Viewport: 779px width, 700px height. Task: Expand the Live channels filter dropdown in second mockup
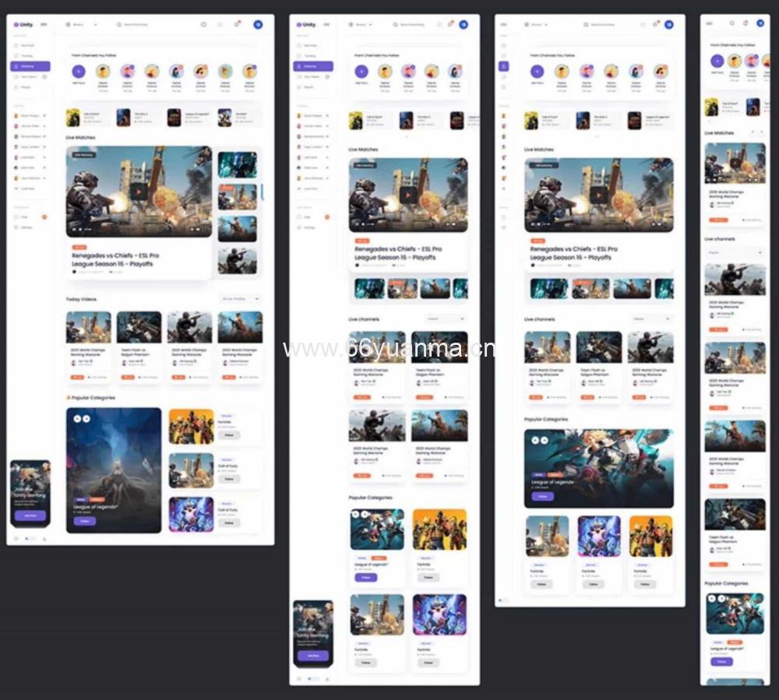446,319
